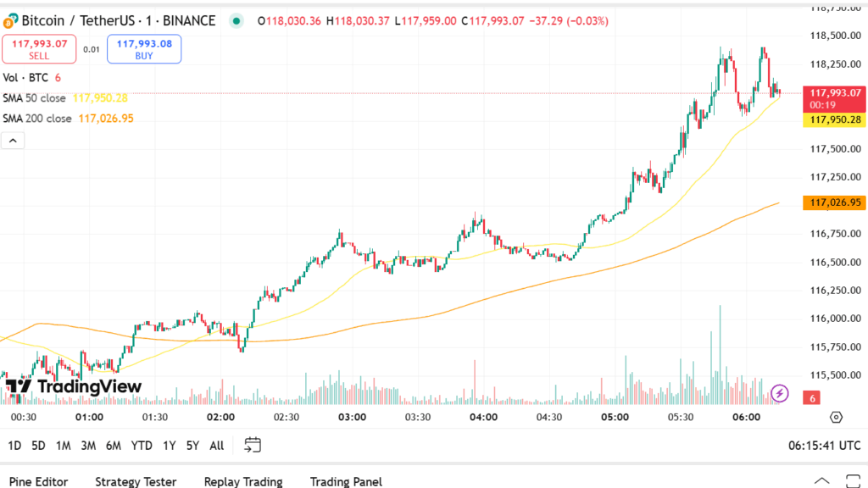This screenshot has width=868, height=488.
Task: Select the 5D time range
Action: [38, 446]
